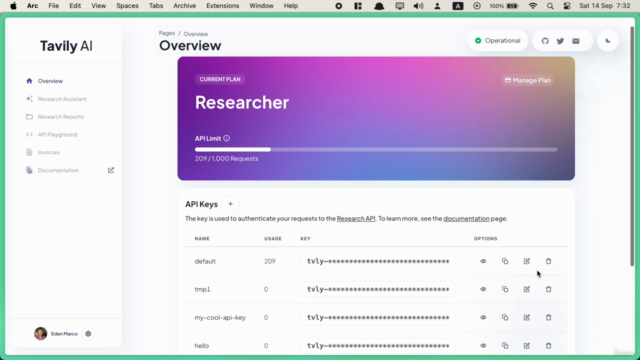Open the Spaces menu
The image size is (640, 360).
[x=127, y=6]
